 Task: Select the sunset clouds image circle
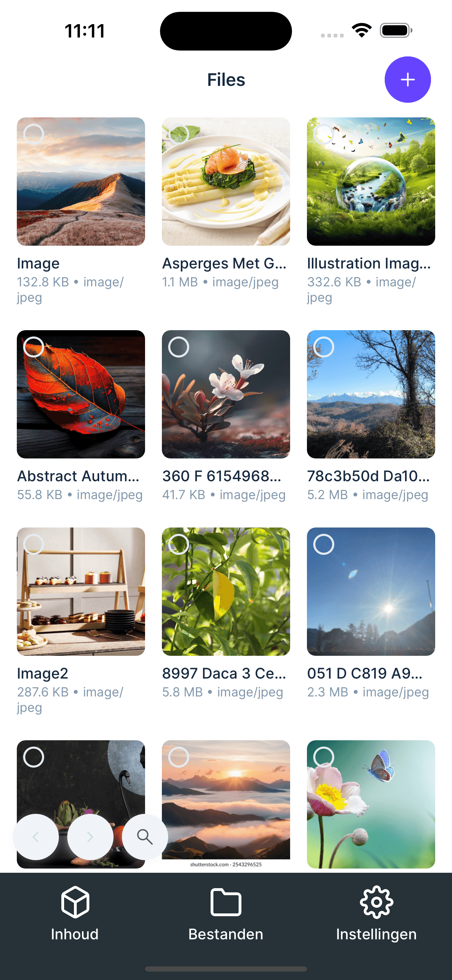(179, 757)
